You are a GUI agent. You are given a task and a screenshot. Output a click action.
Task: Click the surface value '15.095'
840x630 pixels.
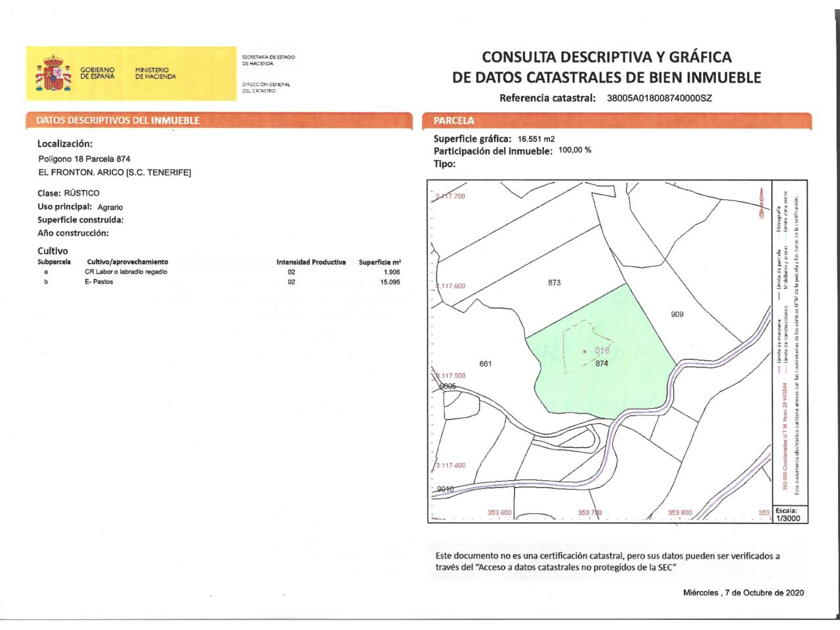point(390,282)
